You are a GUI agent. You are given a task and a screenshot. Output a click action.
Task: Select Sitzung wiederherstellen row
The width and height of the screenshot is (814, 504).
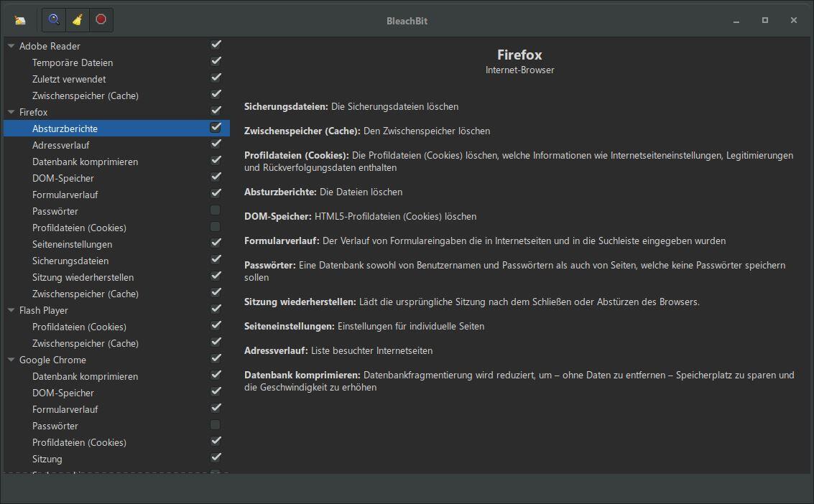[116, 277]
